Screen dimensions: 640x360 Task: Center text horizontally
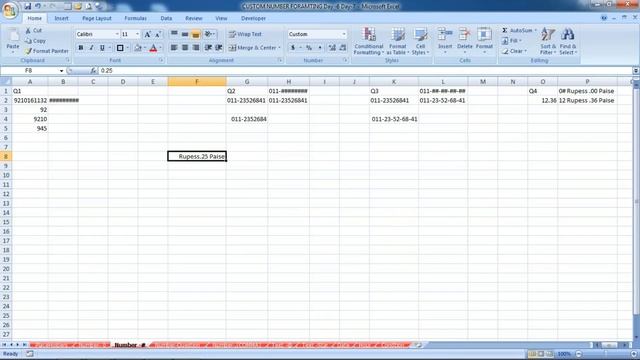click(x=185, y=48)
